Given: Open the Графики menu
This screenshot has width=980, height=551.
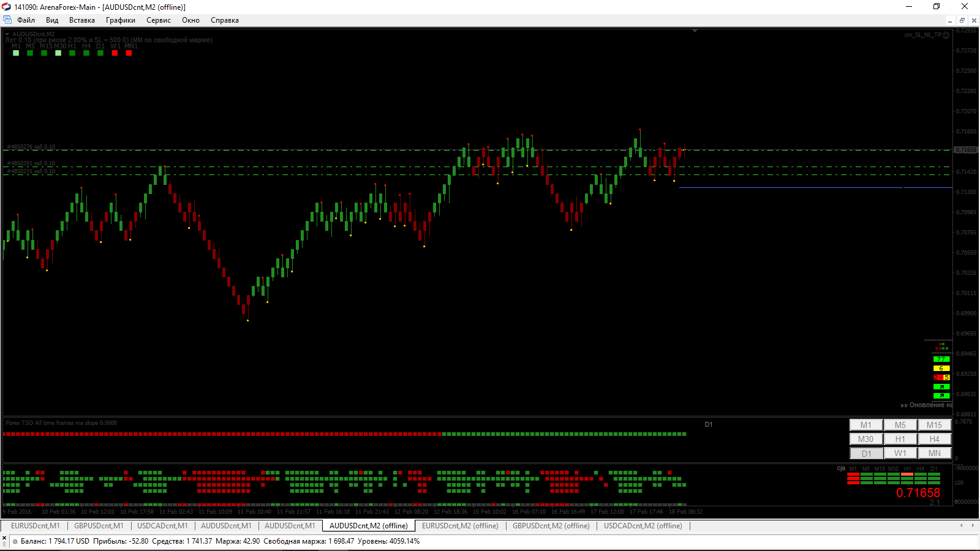Looking at the screenshot, I should click(x=121, y=20).
